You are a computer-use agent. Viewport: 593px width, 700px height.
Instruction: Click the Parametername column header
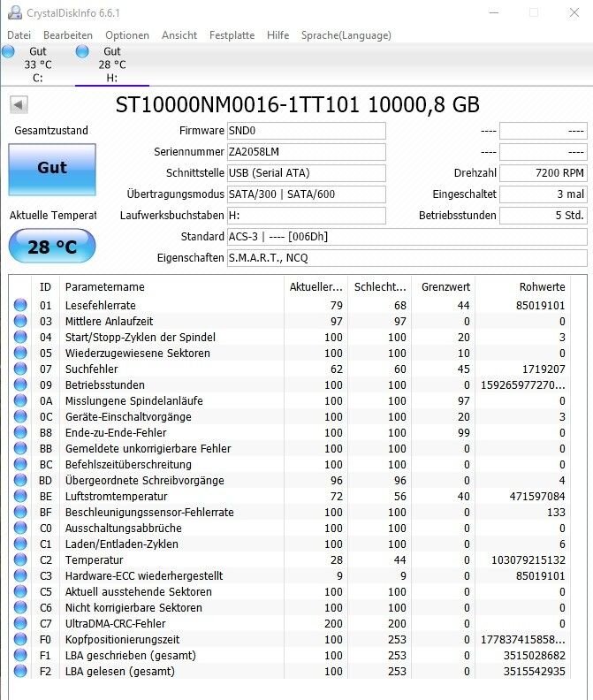coord(171,287)
